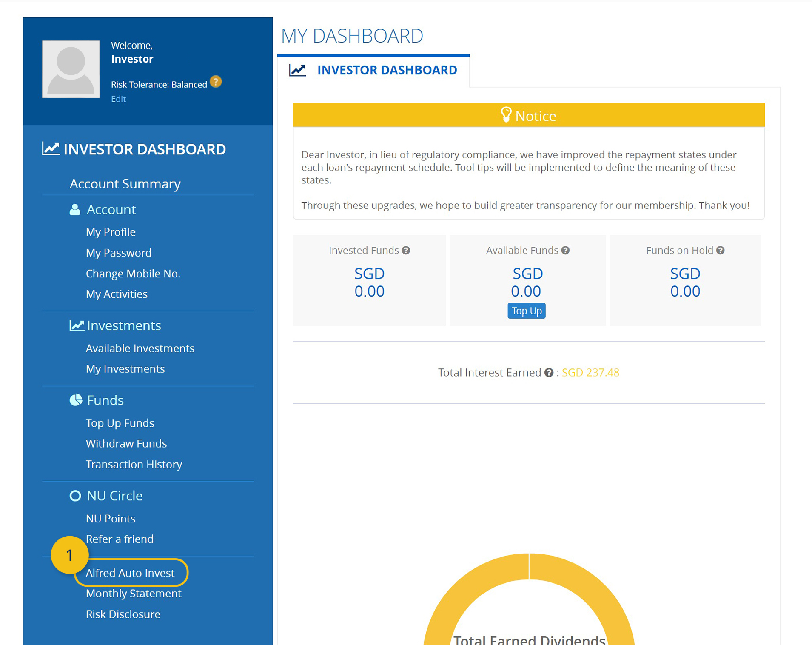Select the NU Circle section heading

[114, 496]
